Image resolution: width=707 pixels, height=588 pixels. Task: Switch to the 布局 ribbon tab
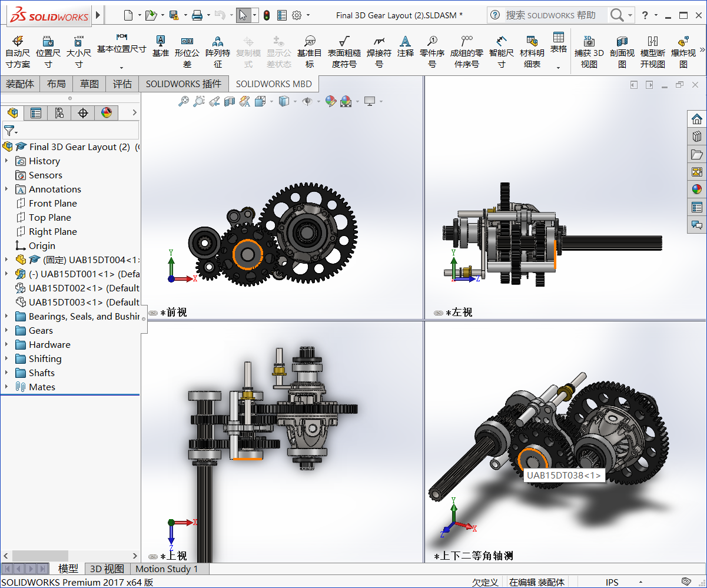(57, 84)
